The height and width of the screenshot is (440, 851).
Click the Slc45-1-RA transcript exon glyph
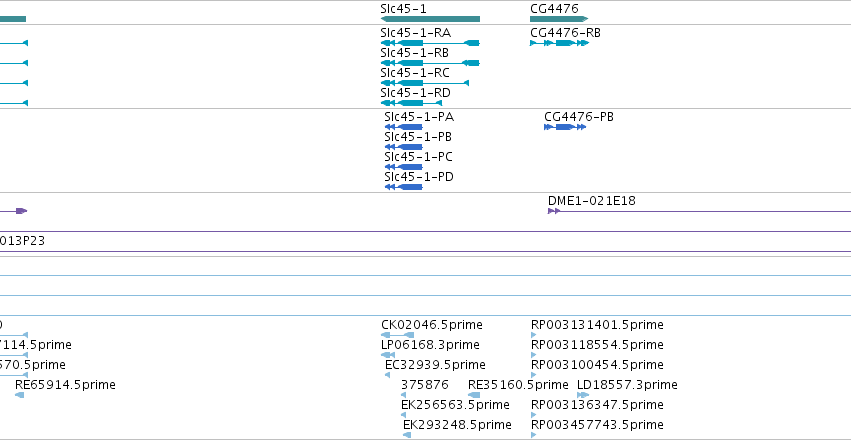pyautogui.click(x=430, y=43)
